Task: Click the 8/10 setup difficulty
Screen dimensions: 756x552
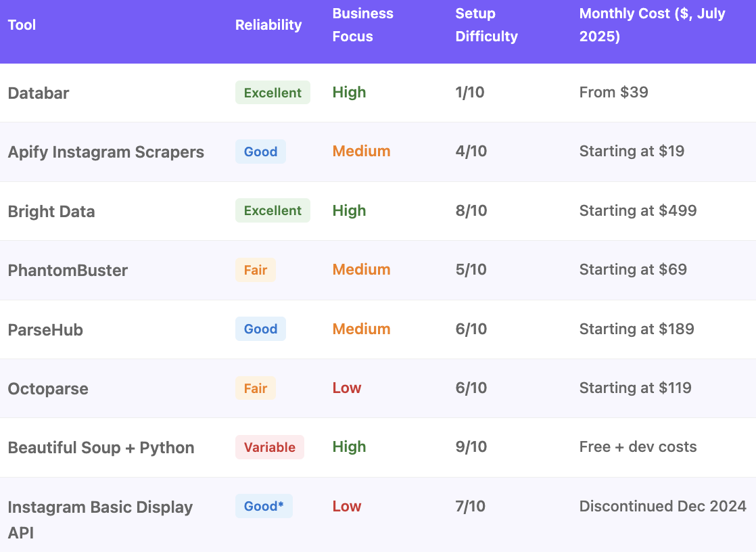Action: coord(471,210)
